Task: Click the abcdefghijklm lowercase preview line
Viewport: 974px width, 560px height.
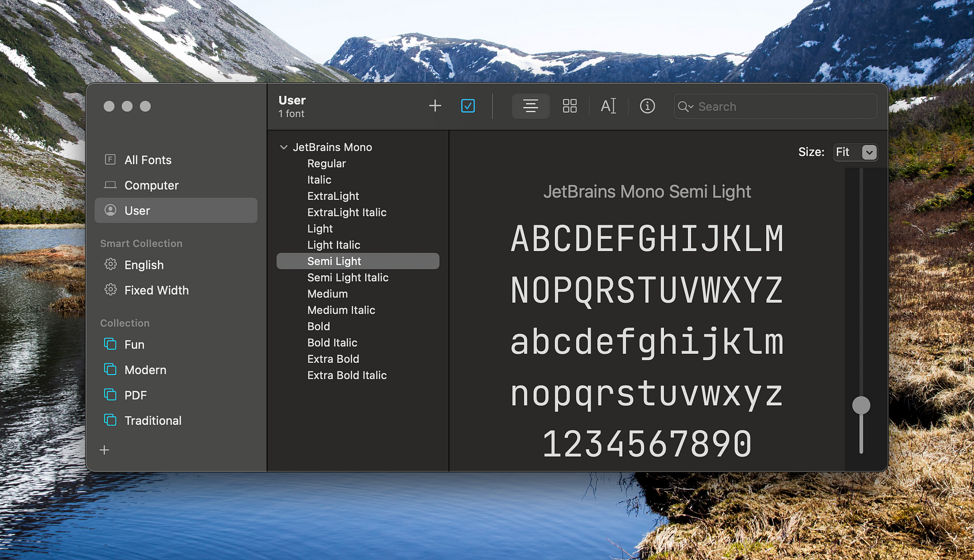Action: [647, 342]
